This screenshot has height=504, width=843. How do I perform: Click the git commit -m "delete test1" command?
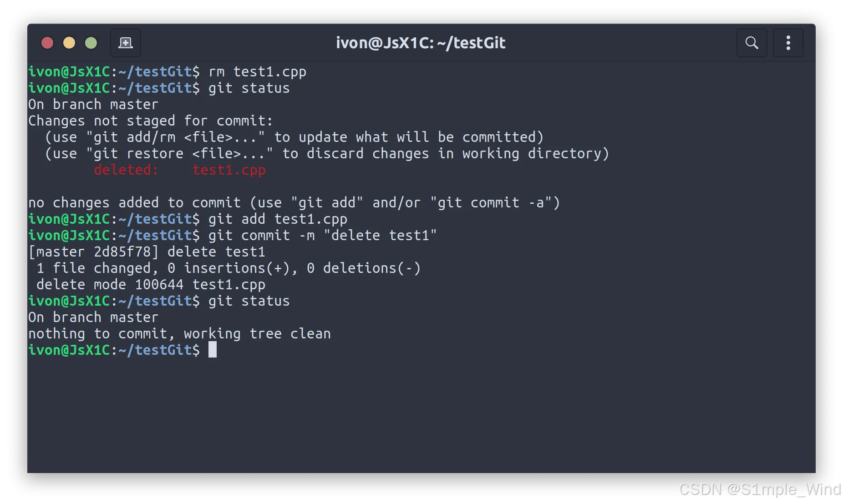pyautogui.click(x=322, y=236)
